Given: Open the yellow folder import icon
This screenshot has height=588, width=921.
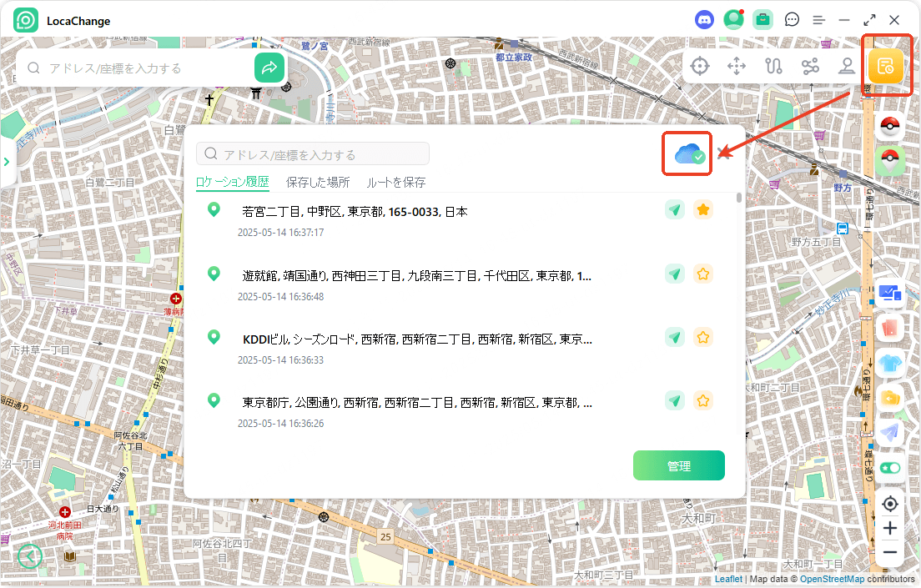Looking at the screenshot, I should (x=890, y=399).
